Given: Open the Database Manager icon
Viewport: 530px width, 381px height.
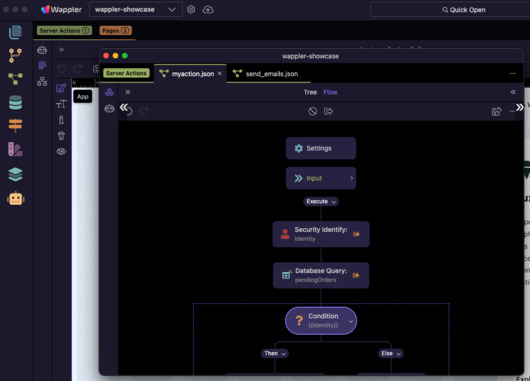Looking at the screenshot, I should (x=15, y=102).
